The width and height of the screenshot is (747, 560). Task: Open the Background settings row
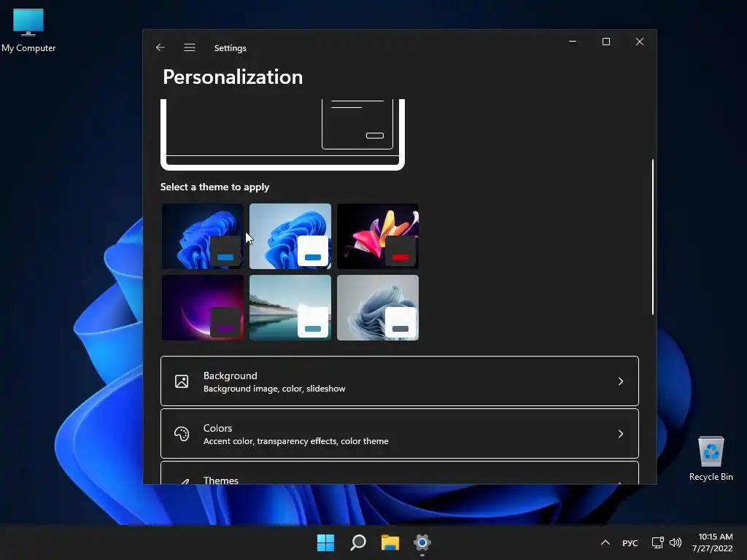pyautogui.click(x=400, y=381)
